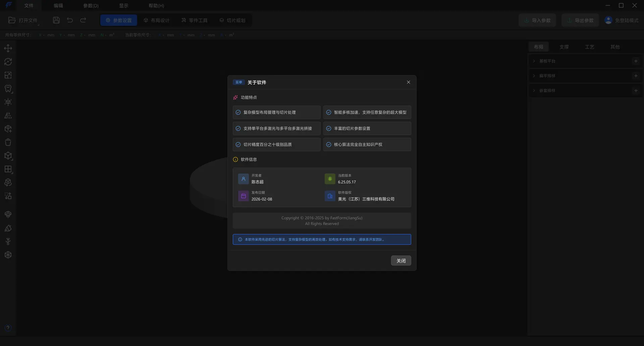Viewport: 644px width, 346px height.
Task: Click the plus icon beside 基板平台
Action: [x=636, y=61]
